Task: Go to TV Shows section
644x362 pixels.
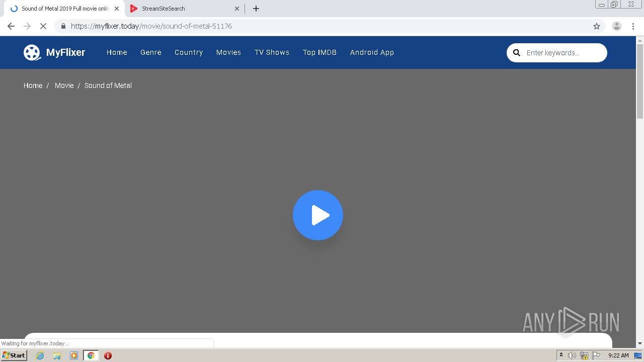Action: (272, 52)
